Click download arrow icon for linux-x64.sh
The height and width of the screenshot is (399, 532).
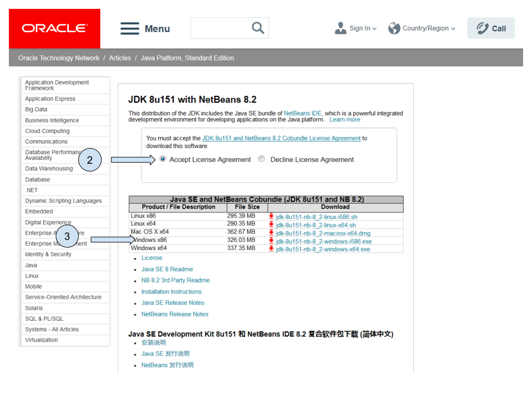coord(271,225)
